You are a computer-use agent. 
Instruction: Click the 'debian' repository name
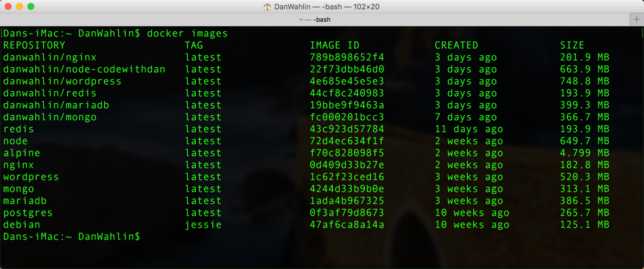(22, 225)
